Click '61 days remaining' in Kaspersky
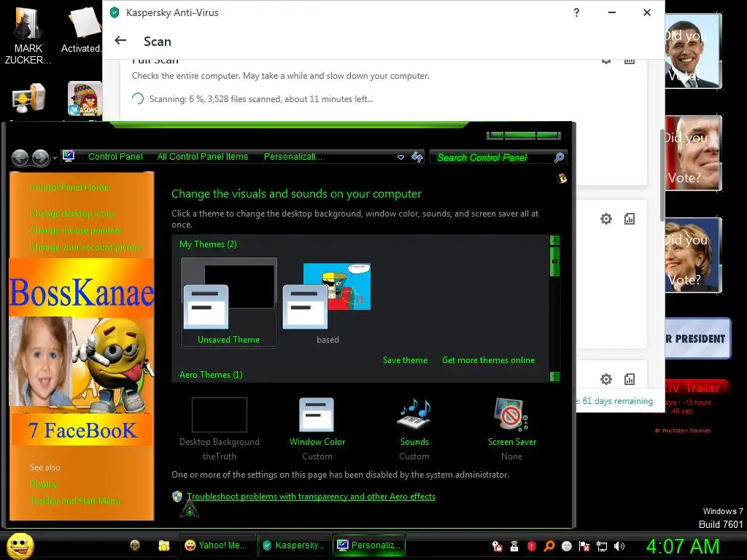The width and height of the screenshot is (747, 560). pos(617,401)
